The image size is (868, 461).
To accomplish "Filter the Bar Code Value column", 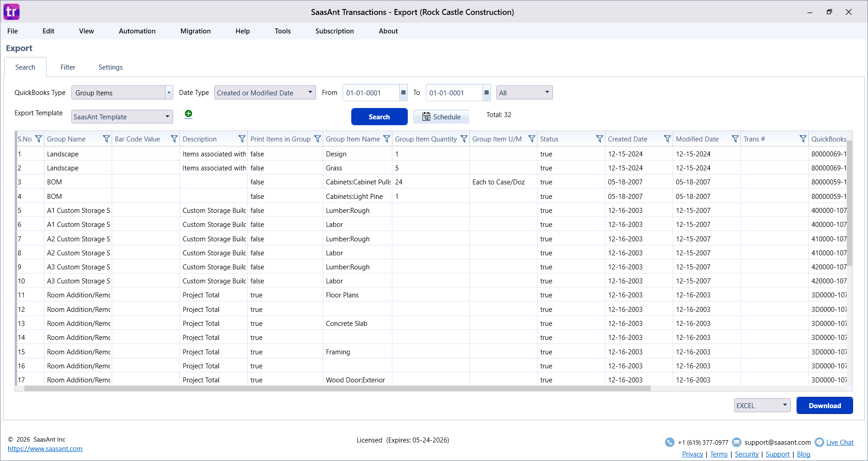I will coord(174,139).
